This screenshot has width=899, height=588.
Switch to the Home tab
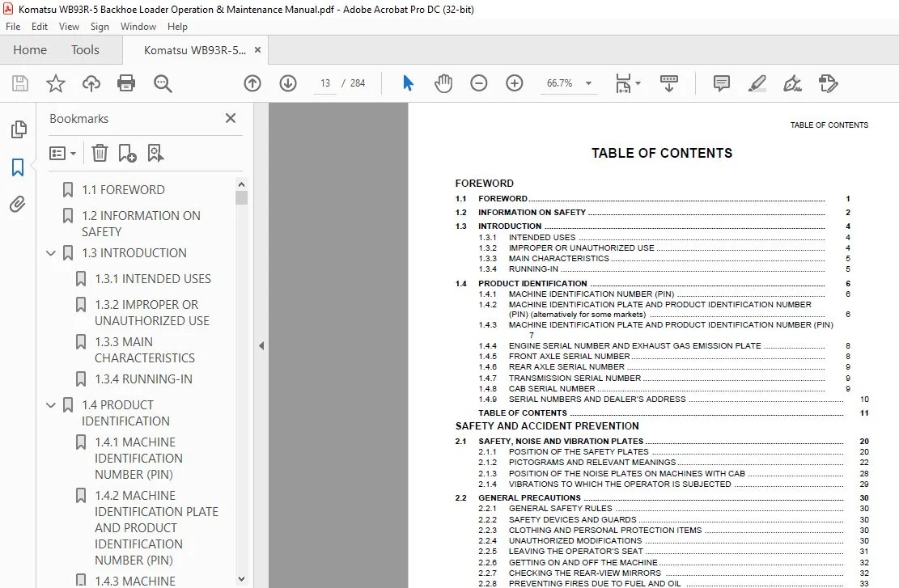click(30, 50)
